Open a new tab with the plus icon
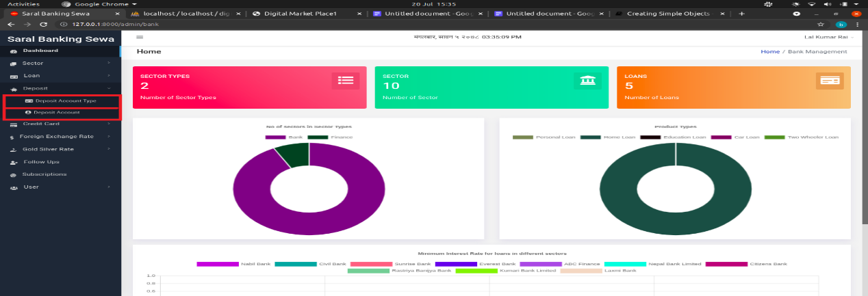Image resolution: width=868 pixels, height=296 pixels. 741,14
